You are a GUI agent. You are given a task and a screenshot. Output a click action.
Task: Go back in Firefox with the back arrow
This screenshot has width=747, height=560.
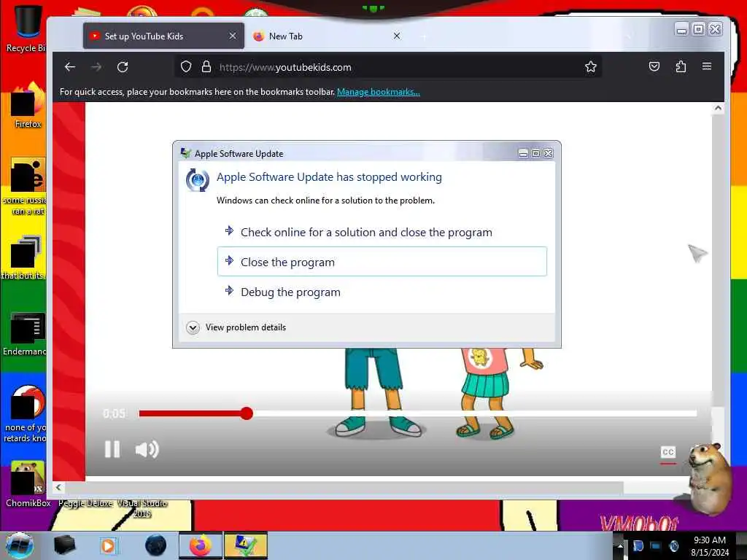[70, 67]
